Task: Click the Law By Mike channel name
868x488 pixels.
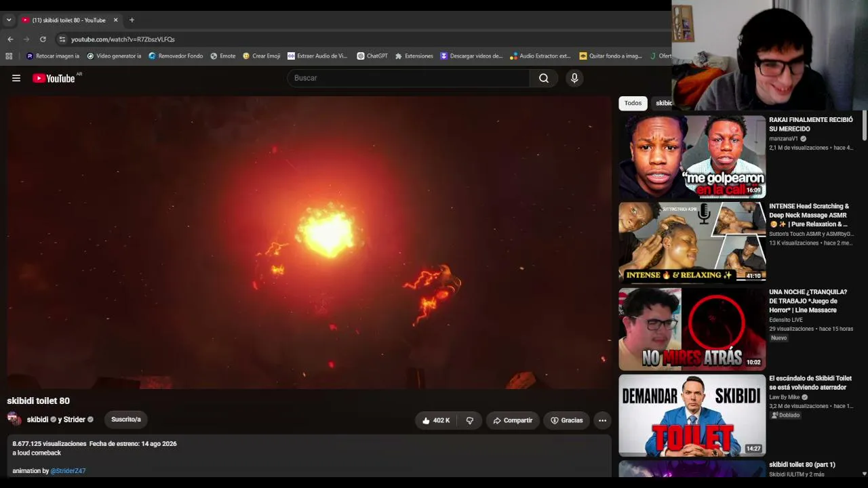Action: (784, 397)
